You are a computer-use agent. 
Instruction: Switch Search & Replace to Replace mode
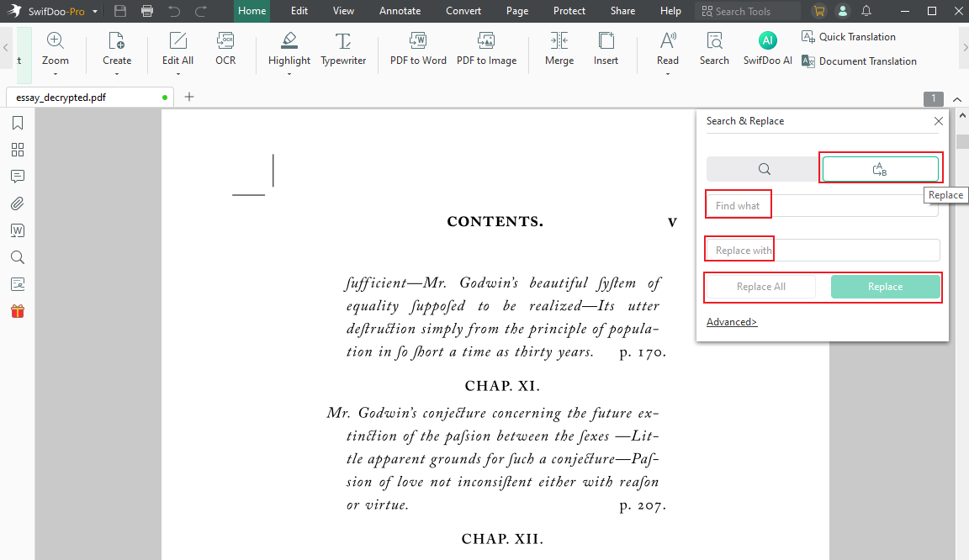[x=881, y=168]
